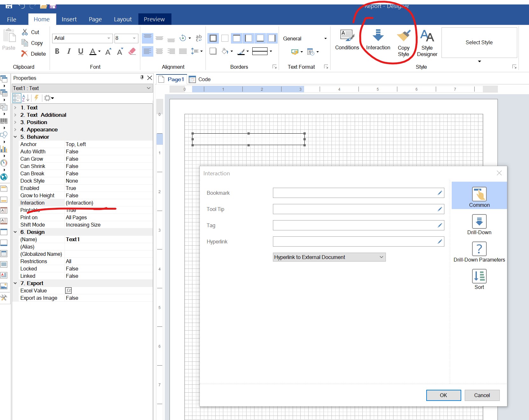The height and width of the screenshot is (420, 529).
Task: Toggle the drop shadow border icon
Action: click(x=213, y=51)
